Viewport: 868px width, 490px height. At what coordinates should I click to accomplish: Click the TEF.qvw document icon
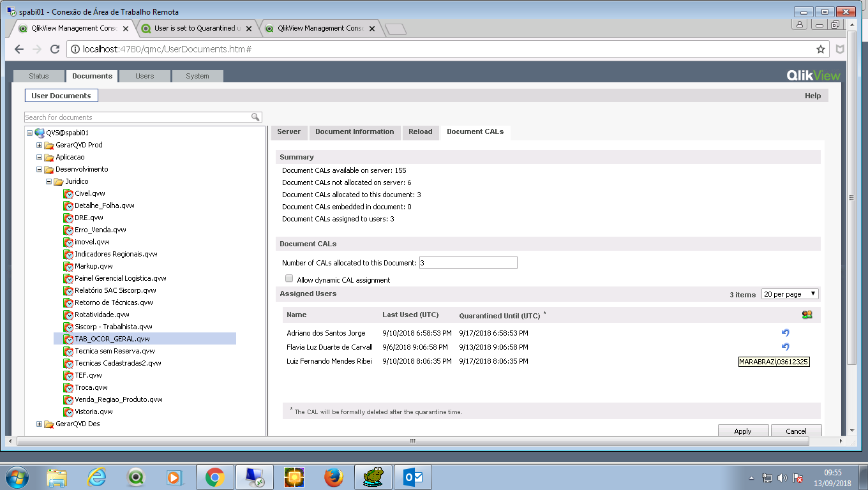tap(68, 375)
